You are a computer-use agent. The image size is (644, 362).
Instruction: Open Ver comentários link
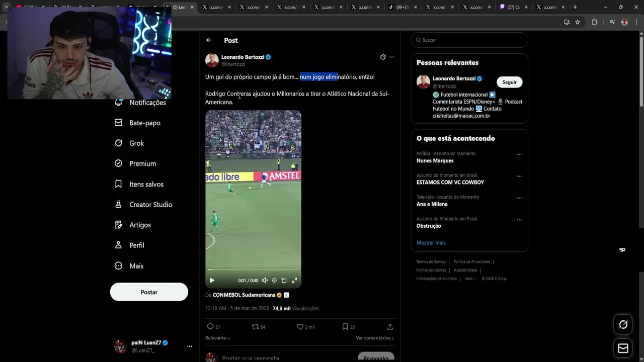[375, 338]
